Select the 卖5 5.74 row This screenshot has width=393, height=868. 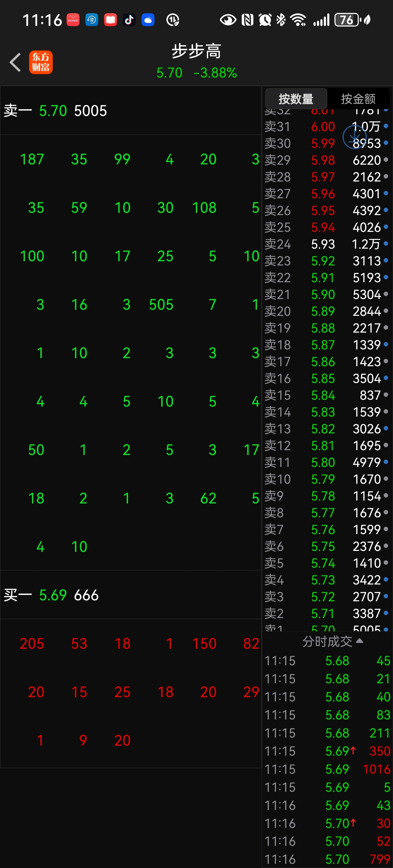coord(326,563)
